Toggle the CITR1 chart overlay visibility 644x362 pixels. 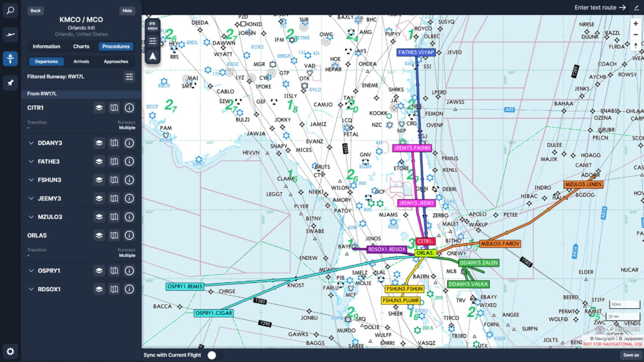[99, 108]
